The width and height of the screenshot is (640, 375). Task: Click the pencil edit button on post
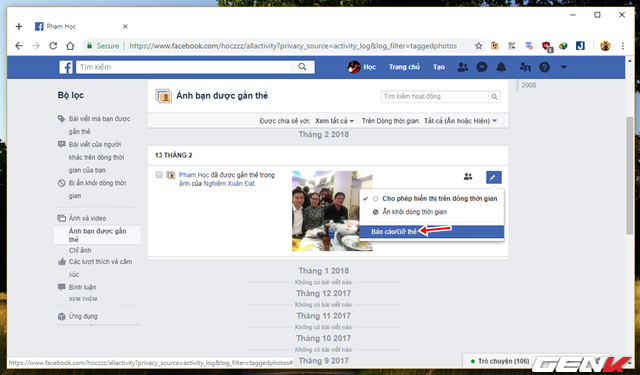[493, 177]
